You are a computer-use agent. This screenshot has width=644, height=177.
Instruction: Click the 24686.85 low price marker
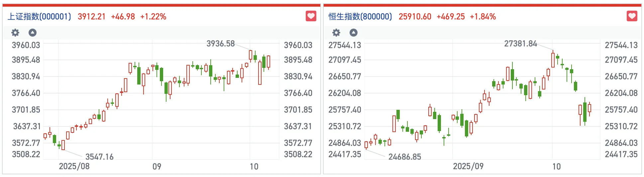405,157
